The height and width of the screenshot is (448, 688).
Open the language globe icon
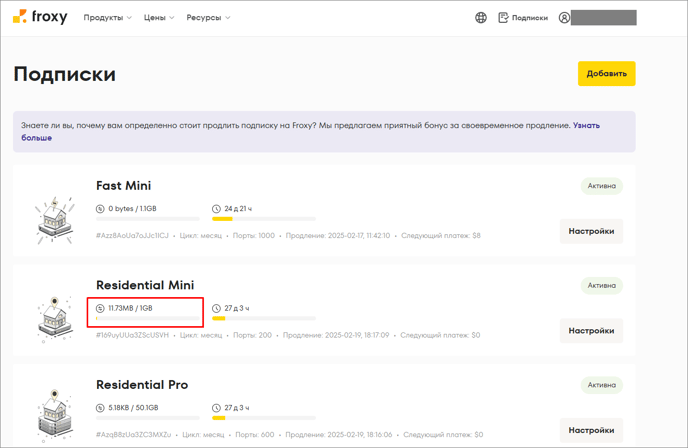(481, 18)
